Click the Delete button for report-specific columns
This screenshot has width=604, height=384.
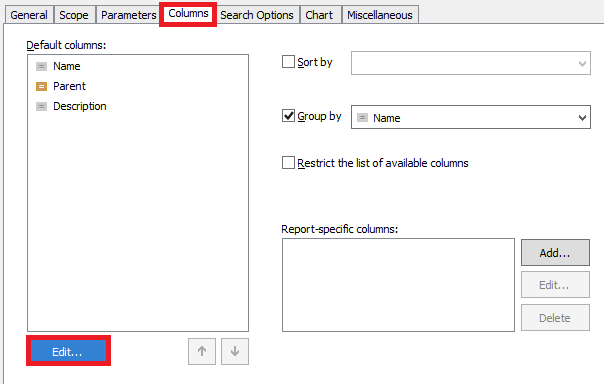click(555, 318)
